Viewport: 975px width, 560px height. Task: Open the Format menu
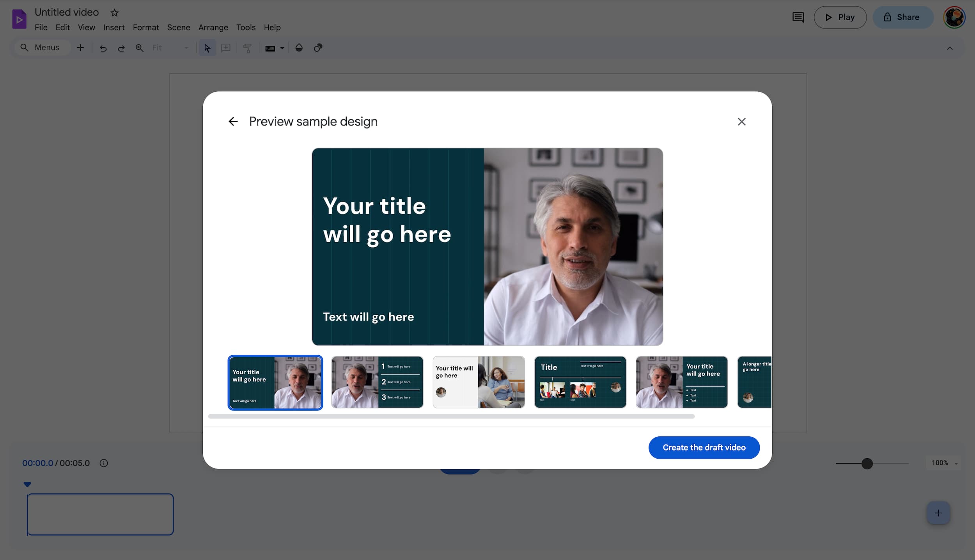tap(145, 27)
